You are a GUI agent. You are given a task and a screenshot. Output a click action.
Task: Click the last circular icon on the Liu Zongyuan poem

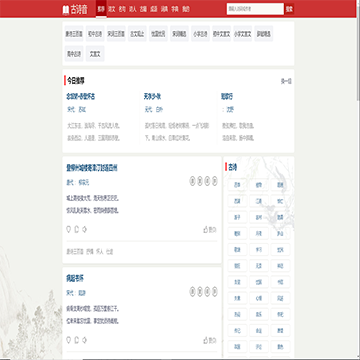pyautogui.click(x=215, y=181)
